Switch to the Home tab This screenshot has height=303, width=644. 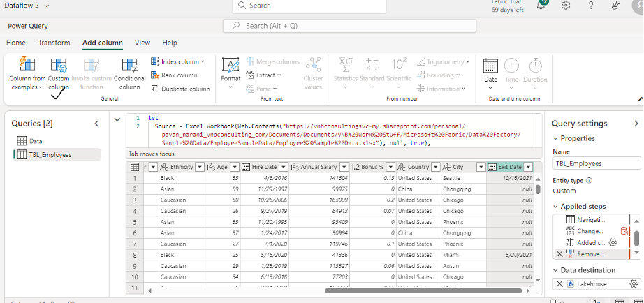tap(16, 43)
